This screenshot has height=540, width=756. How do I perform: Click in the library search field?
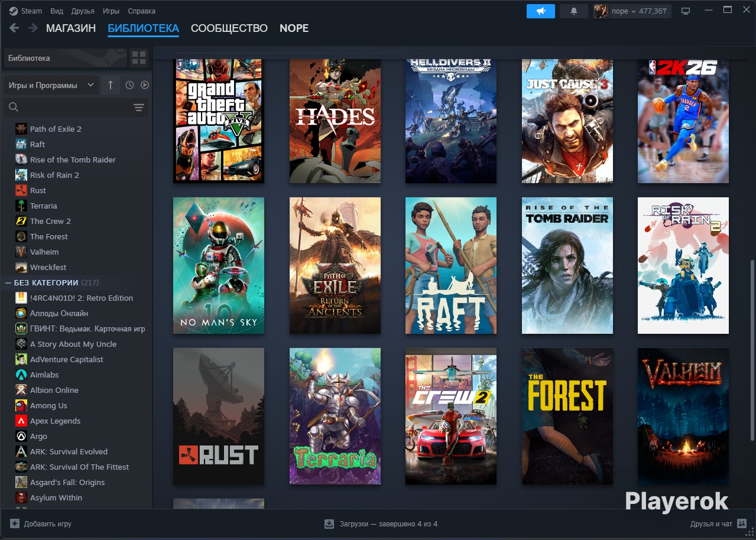point(76,108)
